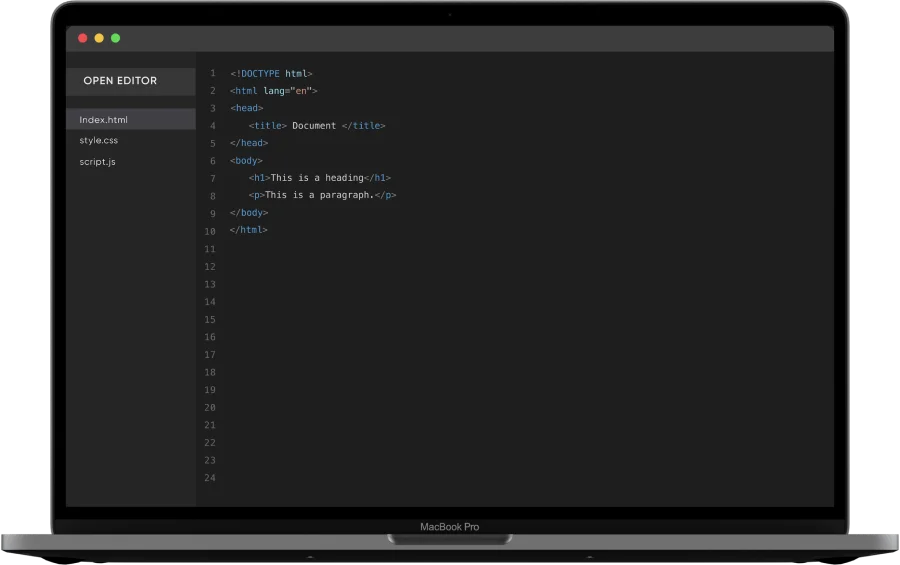Select line number 10 in the gutter

[x=210, y=231]
